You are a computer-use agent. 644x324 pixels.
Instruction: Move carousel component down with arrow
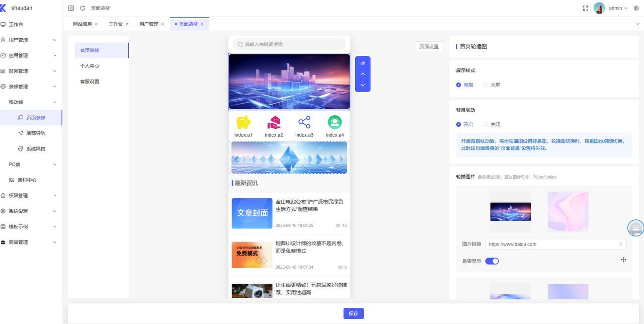[x=362, y=85]
